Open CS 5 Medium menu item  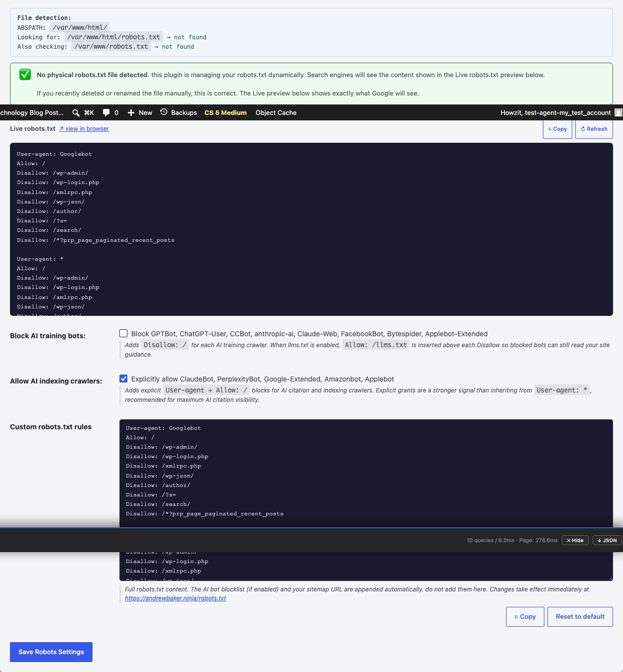click(225, 113)
